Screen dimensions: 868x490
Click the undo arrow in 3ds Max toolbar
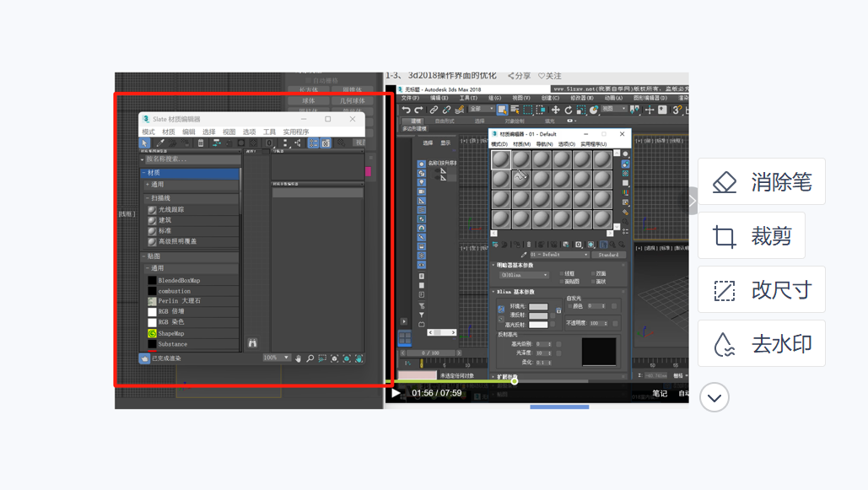pos(407,110)
